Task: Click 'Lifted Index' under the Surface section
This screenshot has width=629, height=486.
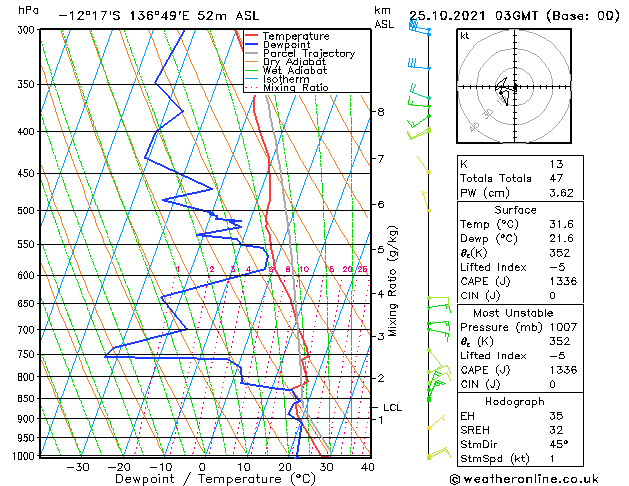Action: tap(493, 267)
